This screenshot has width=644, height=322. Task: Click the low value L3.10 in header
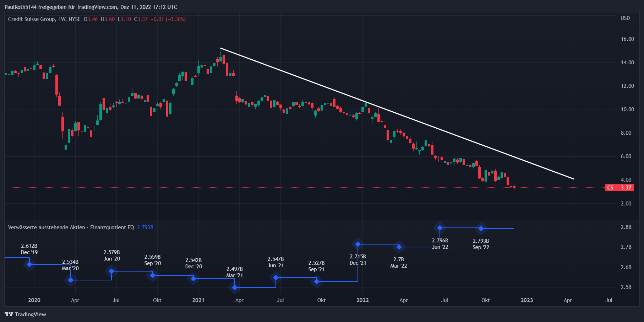[x=125, y=19]
